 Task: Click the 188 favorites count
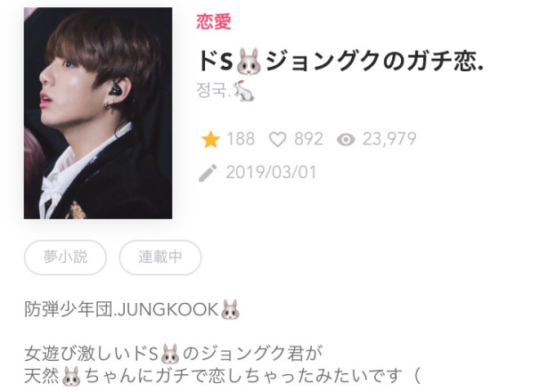tap(241, 139)
